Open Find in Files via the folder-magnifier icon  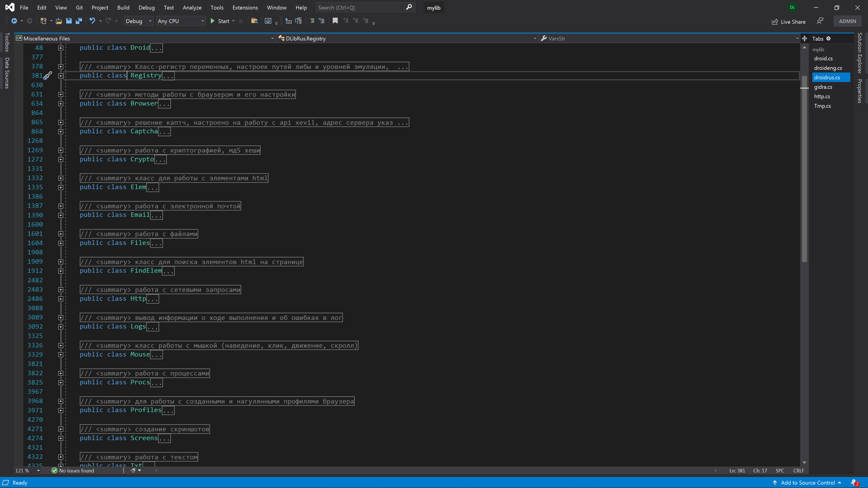[x=254, y=21]
